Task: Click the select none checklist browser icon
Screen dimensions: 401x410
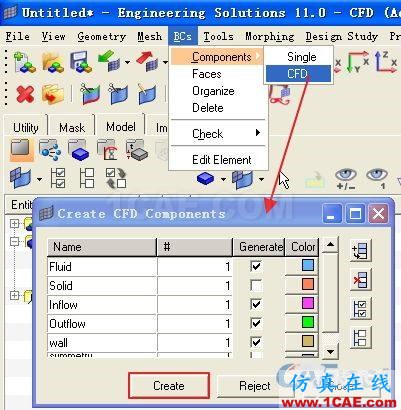Action: [87, 178]
